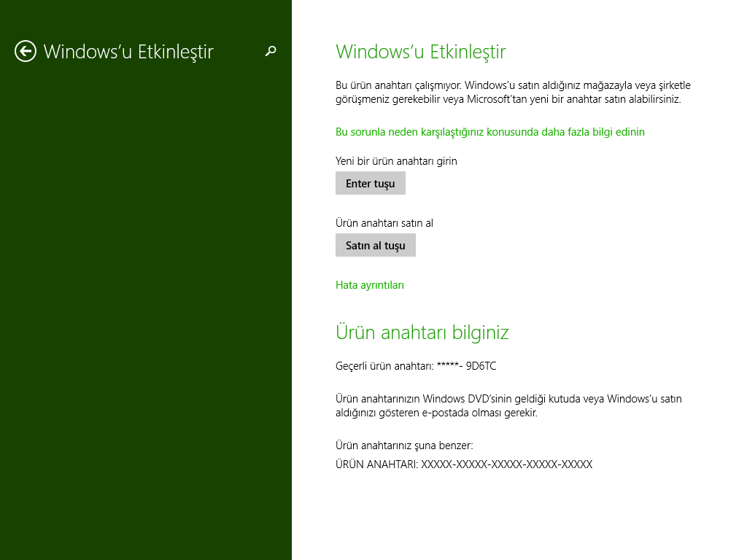Select the 'Geçerli ürün anahtarı: *****- 9D6TC' text
747x560 pixels.
pyautogui.click(x=416, y=366)
